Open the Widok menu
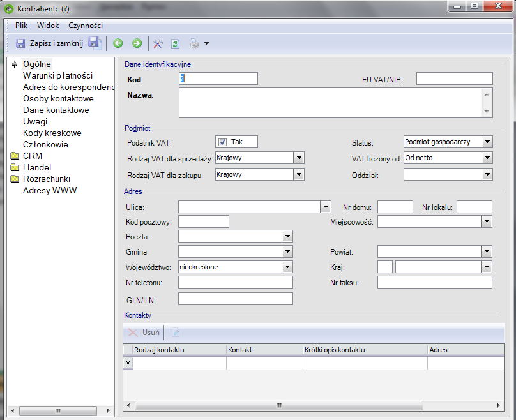516x420 pixels. tap(48, 26)
